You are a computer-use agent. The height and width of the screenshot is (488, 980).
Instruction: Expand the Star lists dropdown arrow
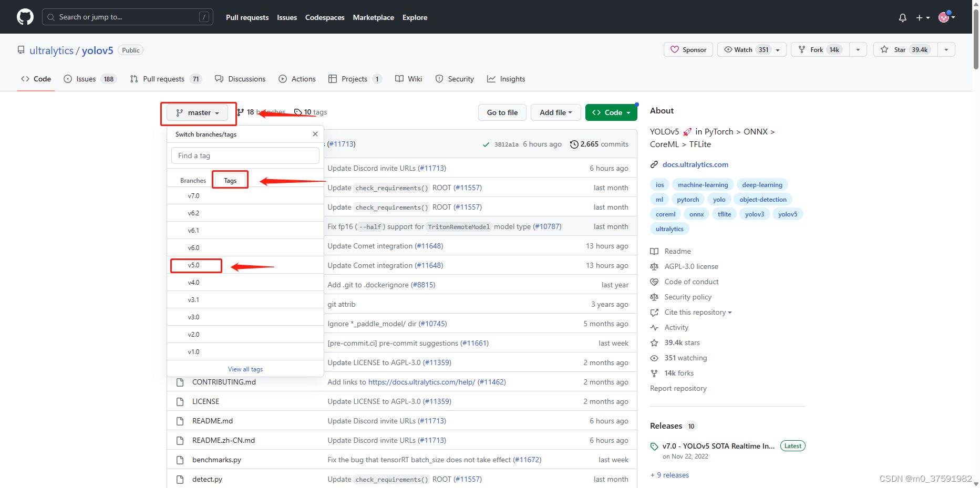click(946, 49)
